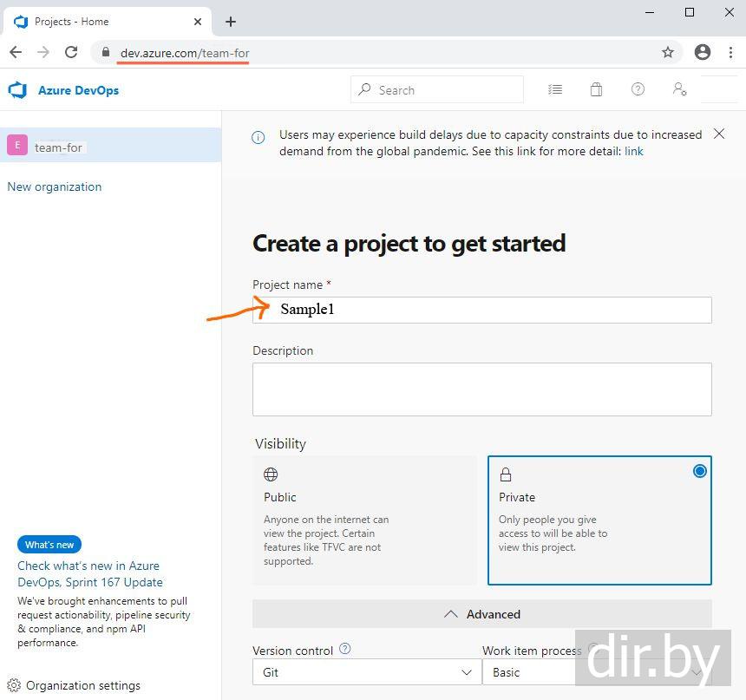The image size is (746, 700).
Task: Bookmark this page with the star icon
Action: [x=668, y=52]
